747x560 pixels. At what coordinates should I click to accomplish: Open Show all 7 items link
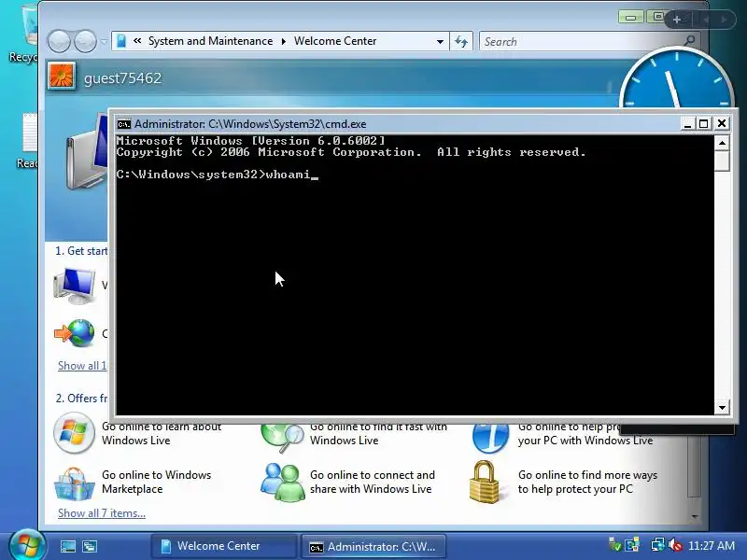pyautogui.click(x=102, y=513)
